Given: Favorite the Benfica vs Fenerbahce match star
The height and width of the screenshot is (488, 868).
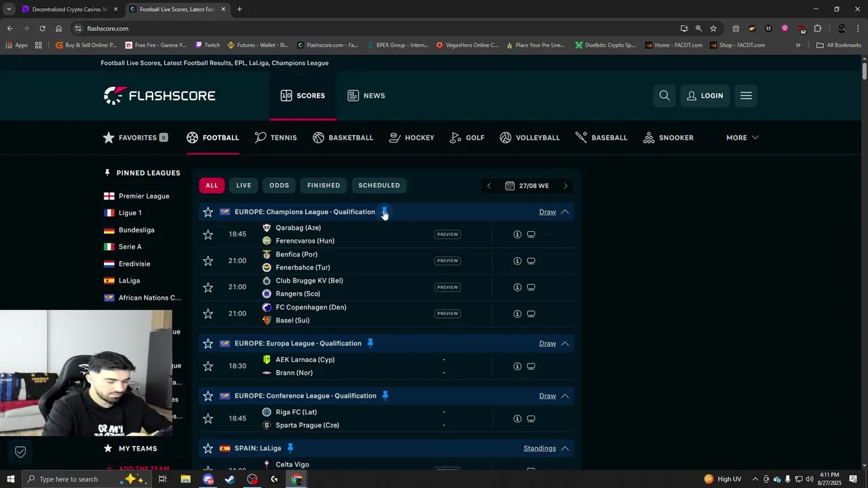Looking at the screenshot, I should (208, 261).
